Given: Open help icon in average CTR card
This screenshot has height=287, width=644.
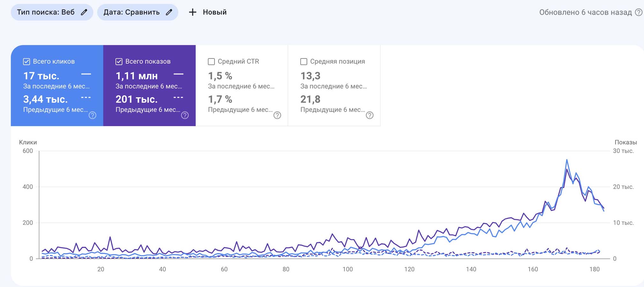Looking at the screenshot, I should 277,115.
